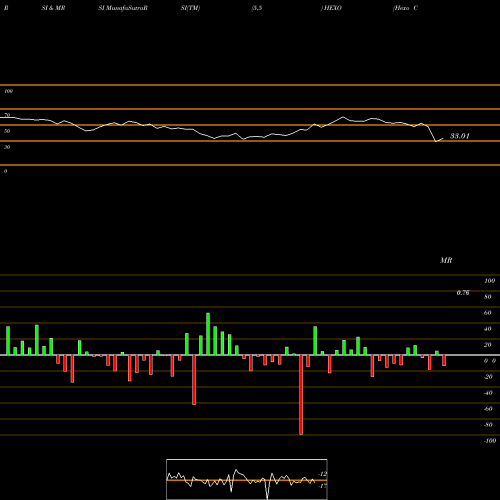Click the MunafaSutra header text
This screenshot has width=500, height=500.
tap(123, 8)
